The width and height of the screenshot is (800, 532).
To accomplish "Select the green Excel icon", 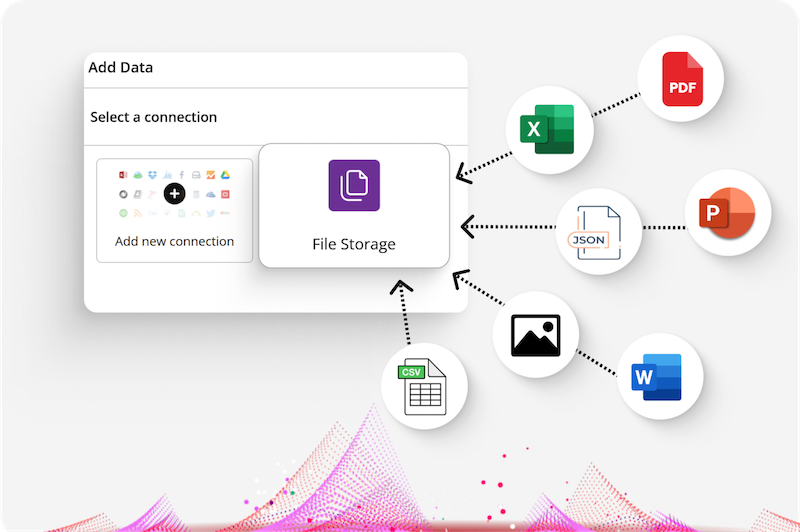I will coord(547,129).
